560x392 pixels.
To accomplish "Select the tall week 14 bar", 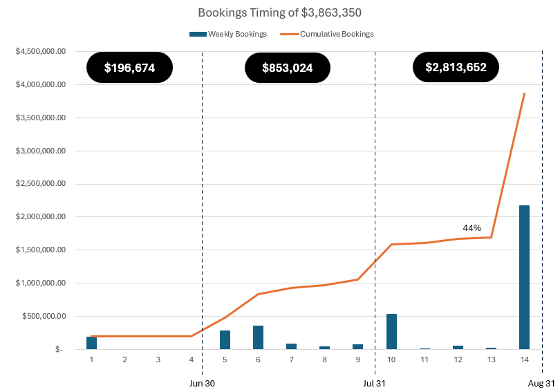I will point(525,277).
